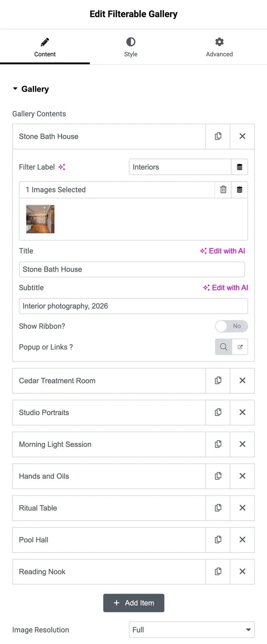
Task: Delete selected images with trash icon
Action: pos(223,190)
